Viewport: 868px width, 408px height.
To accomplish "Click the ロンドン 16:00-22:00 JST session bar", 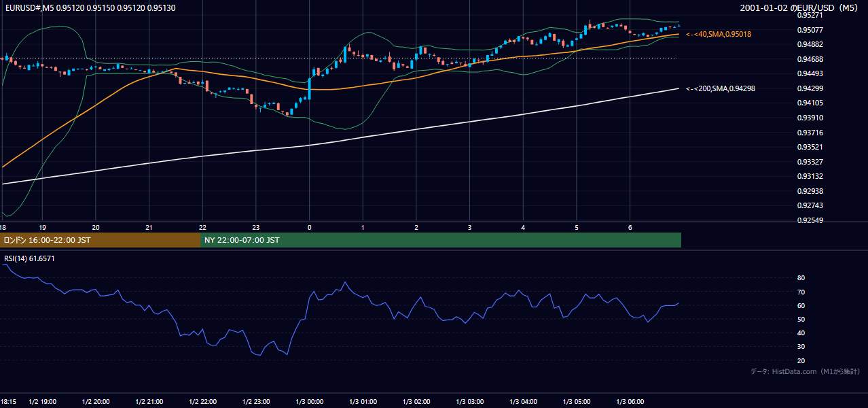I will click(x=100, y=240).
